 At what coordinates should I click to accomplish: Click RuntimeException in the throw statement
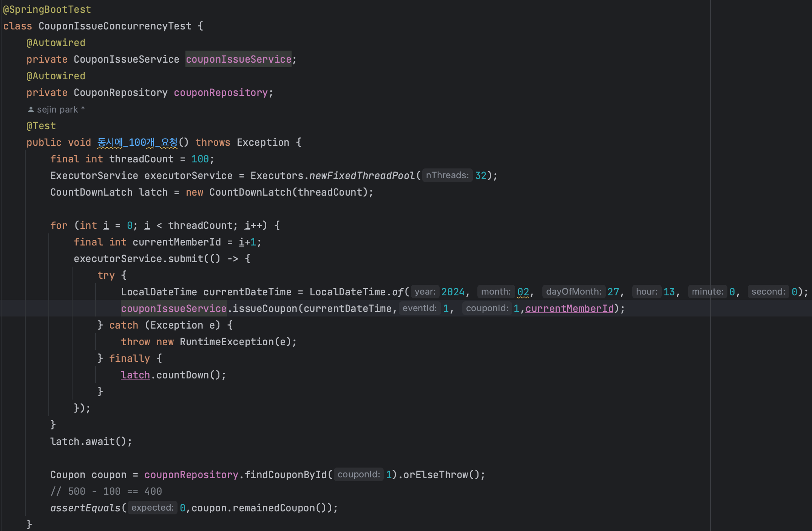(x=227, y=342)
